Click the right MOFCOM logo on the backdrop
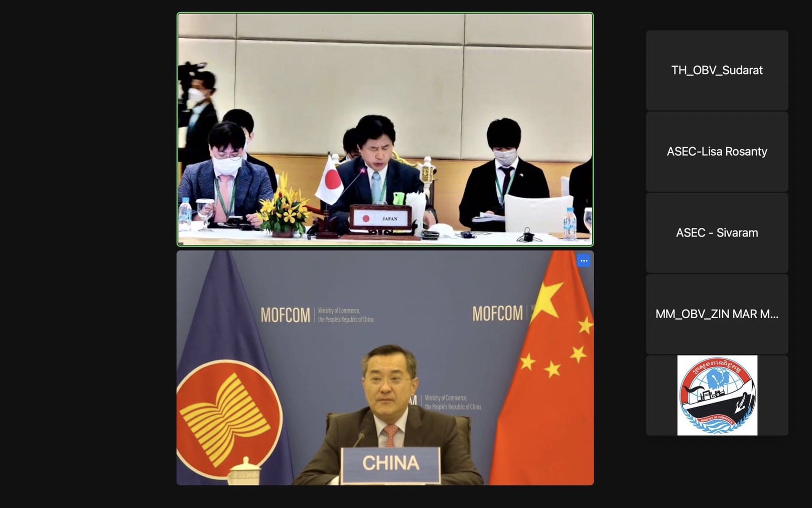812x508 pixels. tap(497, 314)
